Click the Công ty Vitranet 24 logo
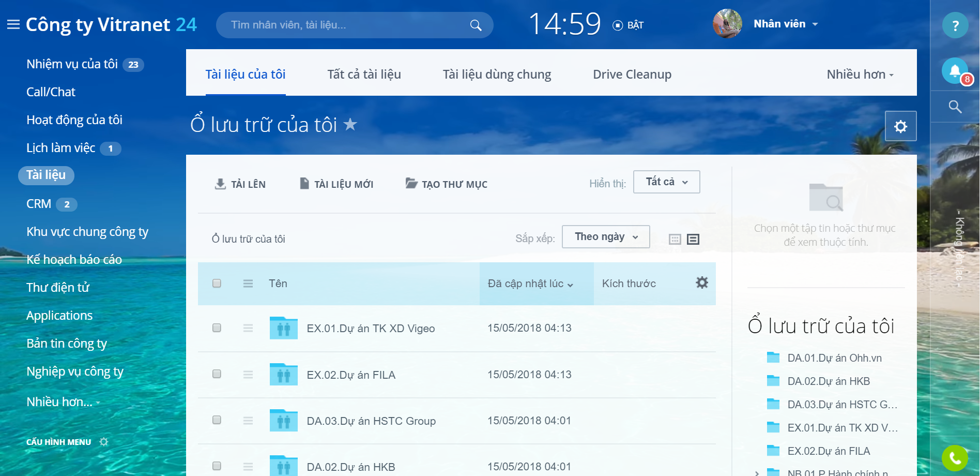Screen dimensions: 980x476 [x=111, y=24]
